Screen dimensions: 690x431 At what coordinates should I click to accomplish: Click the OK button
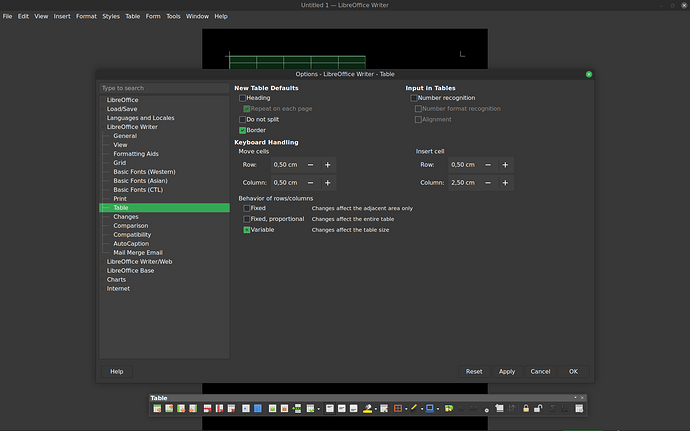click(x=573, y=372)
